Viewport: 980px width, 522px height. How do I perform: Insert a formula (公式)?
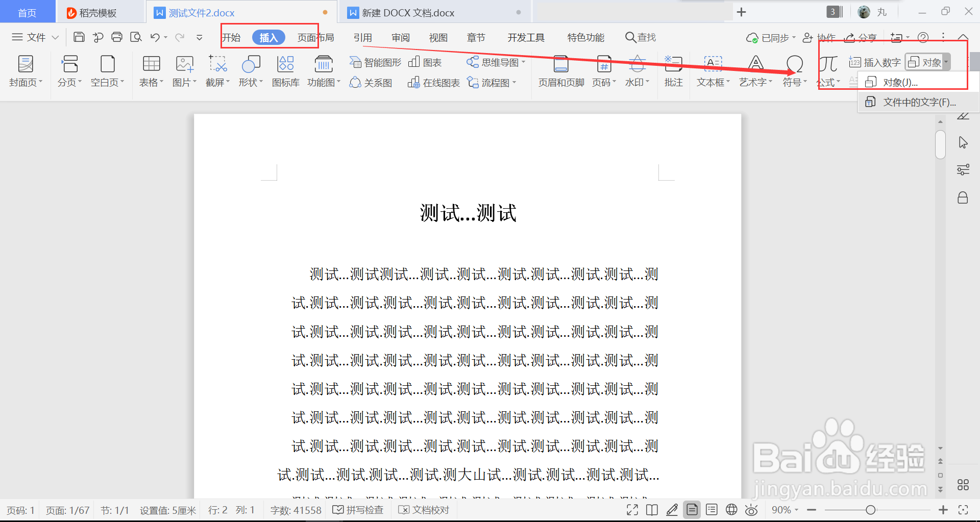click(x=828, y=71)
